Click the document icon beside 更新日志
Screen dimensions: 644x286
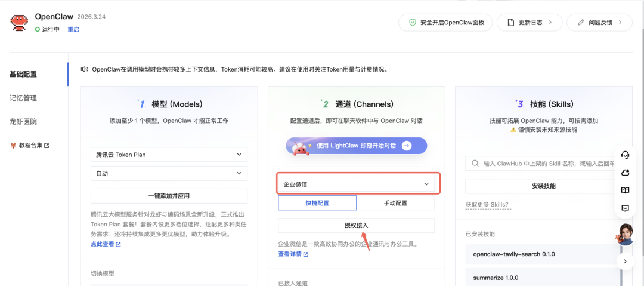(511, 23)
